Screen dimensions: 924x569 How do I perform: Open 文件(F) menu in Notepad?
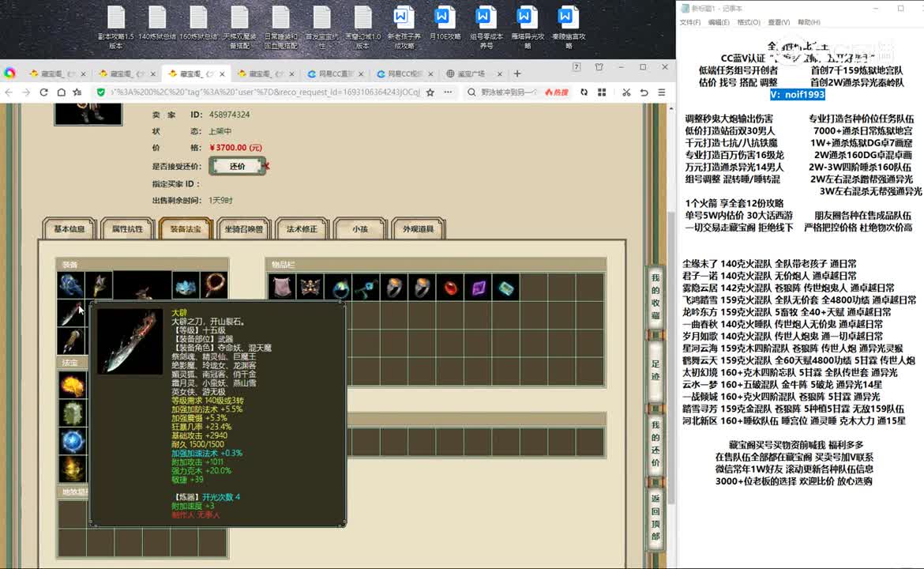click(690, 22)
